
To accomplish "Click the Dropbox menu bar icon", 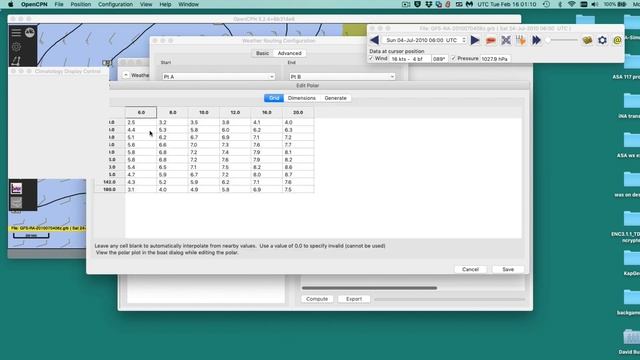I will click(x=428, y=4).
